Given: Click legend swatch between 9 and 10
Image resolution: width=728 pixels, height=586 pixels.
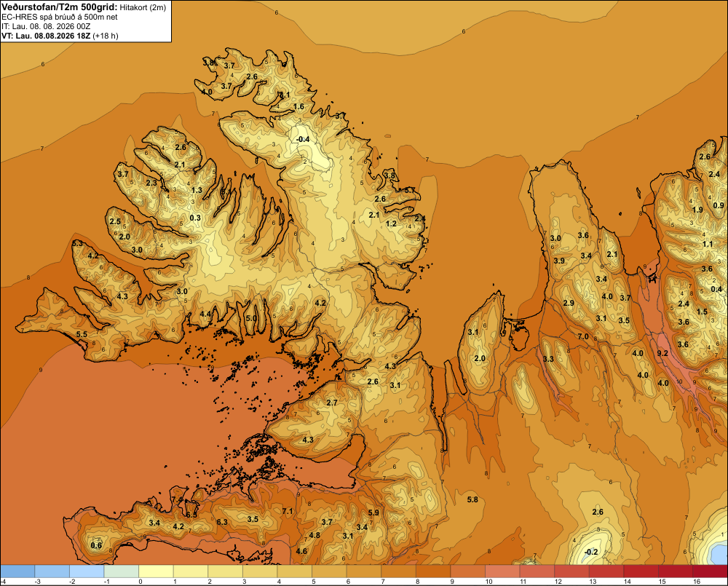Looking at the screenshot, I should coord(467,571).
